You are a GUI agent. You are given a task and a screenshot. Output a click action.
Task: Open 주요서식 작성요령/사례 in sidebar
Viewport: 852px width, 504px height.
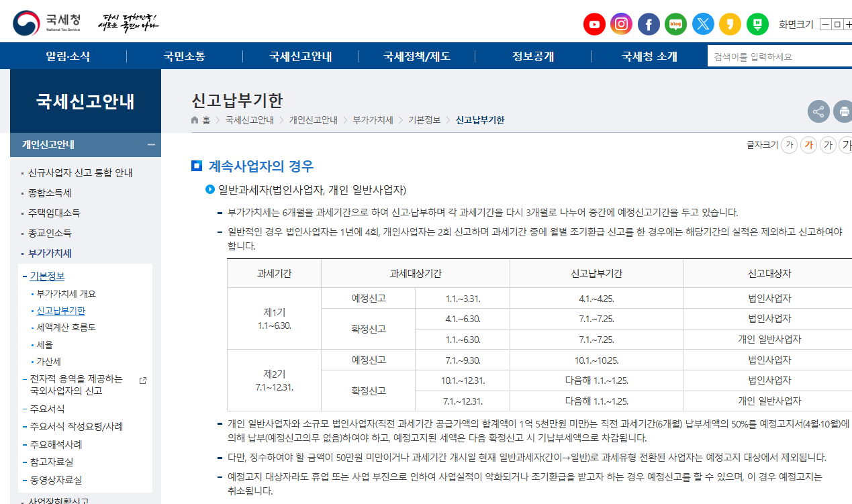pos(77,427)
